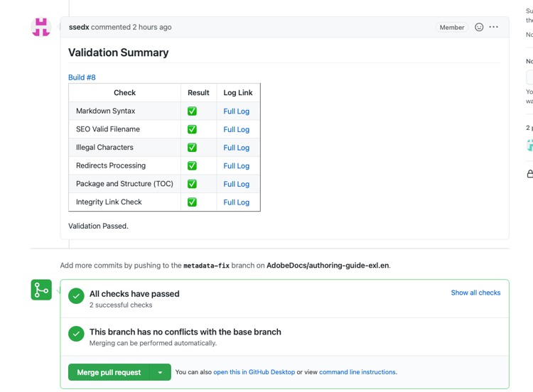The height and width of the screenshot is (392, 533).
Task: Open Full Log for Redirects Processing
Action: point(236,166)
